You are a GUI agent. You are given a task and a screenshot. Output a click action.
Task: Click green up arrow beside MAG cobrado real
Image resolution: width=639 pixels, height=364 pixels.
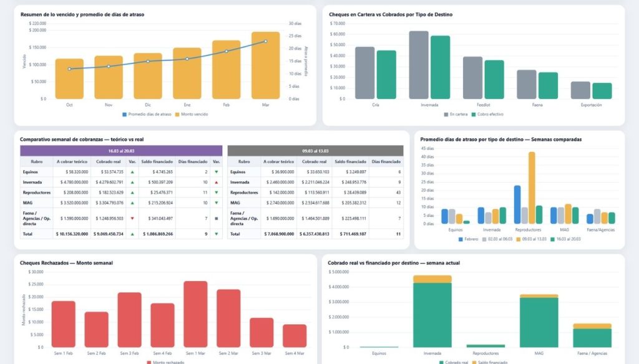[132, 203]
